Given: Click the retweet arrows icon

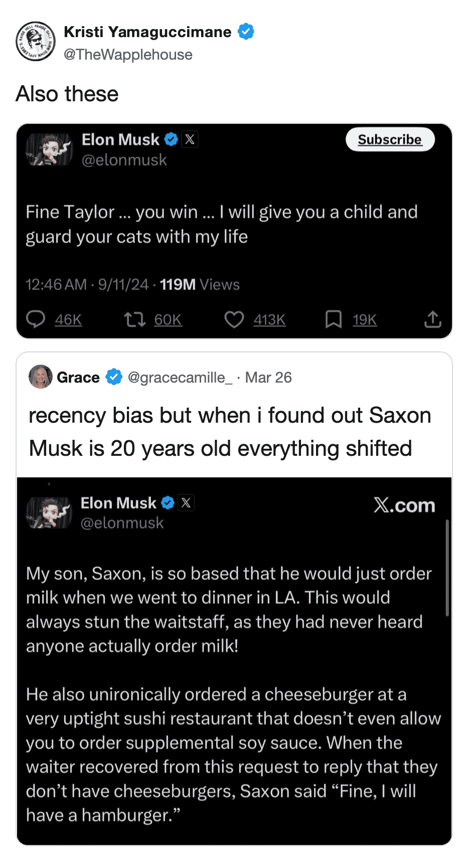Looking at the screenshot, I should (x=134, y=319).
